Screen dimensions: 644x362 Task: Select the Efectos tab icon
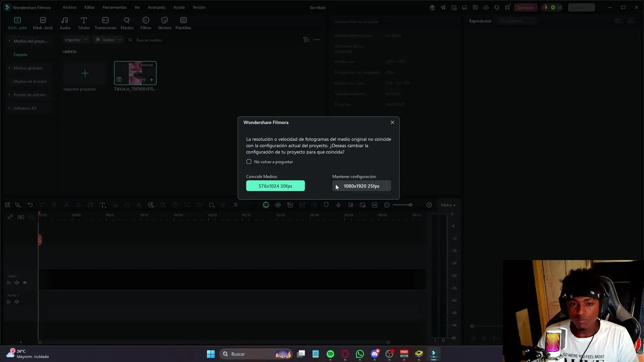pos(127,23)
